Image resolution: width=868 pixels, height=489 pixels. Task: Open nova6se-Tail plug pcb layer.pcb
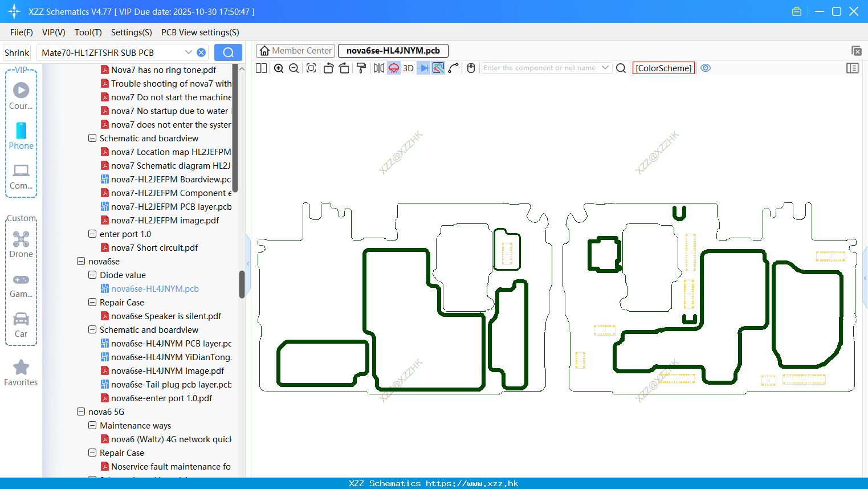[x=171, y=385]
